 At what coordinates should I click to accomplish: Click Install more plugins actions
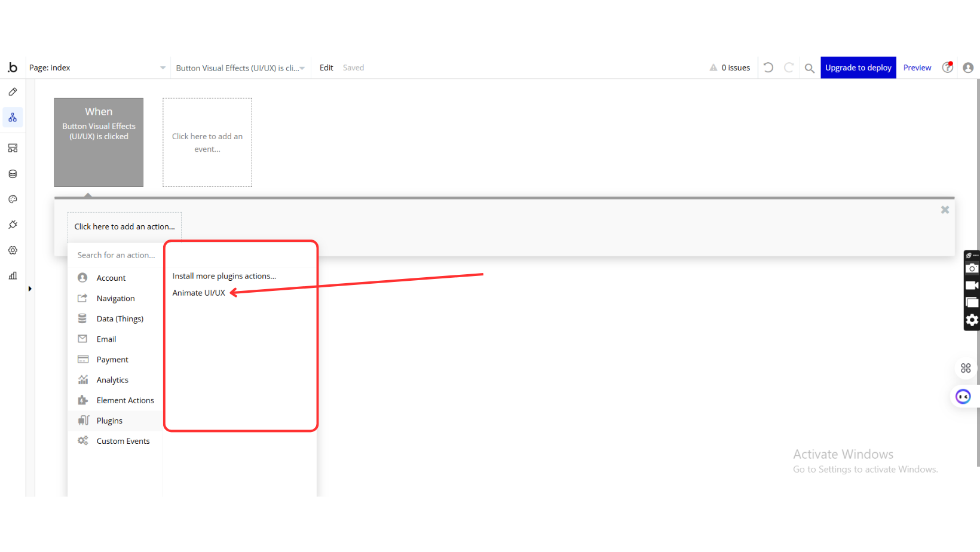[x=224, y=276]
